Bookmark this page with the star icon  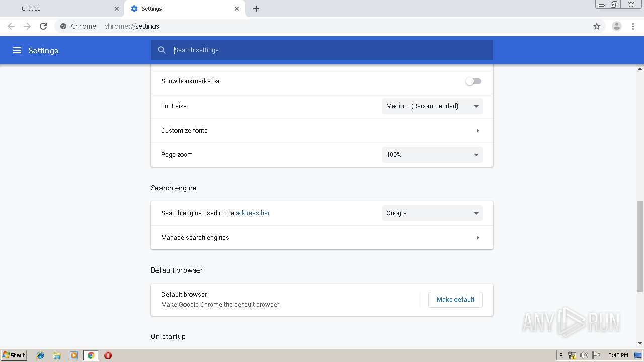pos(597,26)
